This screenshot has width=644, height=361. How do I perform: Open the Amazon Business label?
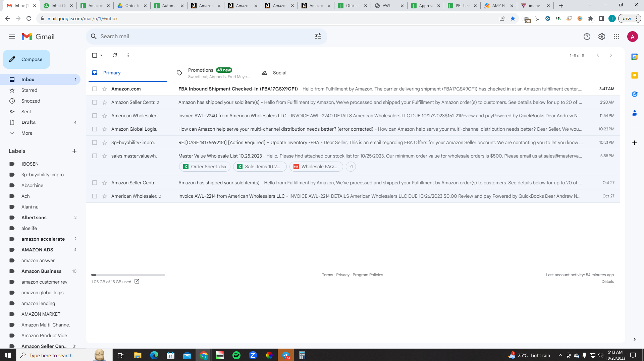(x=42, y=271)
